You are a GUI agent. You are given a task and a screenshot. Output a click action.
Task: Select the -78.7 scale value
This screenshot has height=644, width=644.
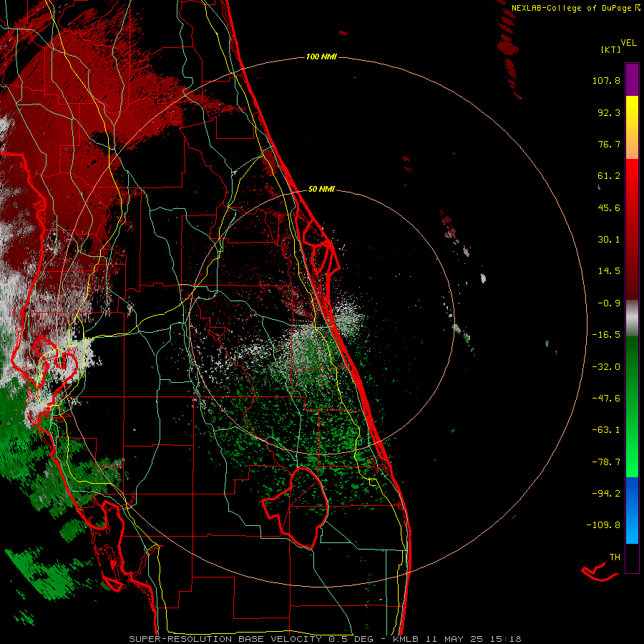(x=606, y=462)
